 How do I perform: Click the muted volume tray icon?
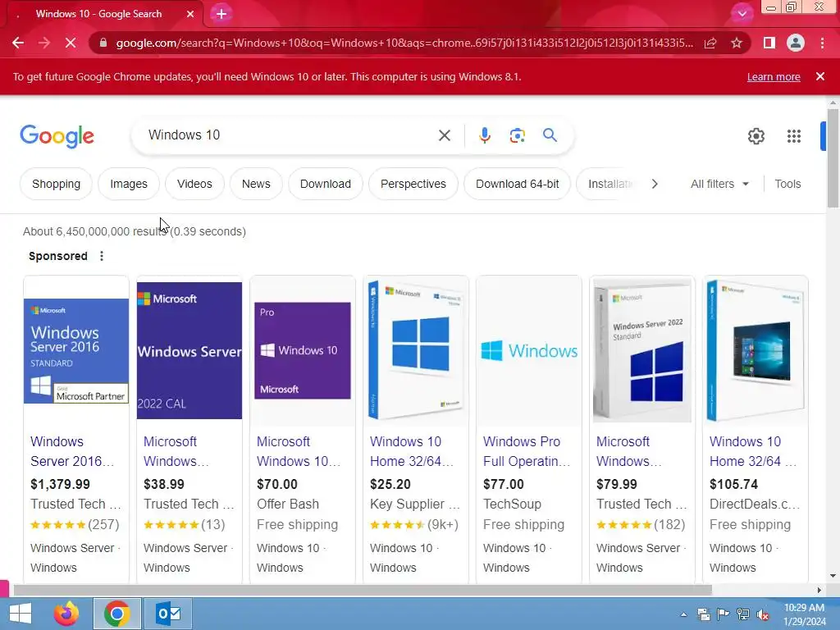point(764,614)
